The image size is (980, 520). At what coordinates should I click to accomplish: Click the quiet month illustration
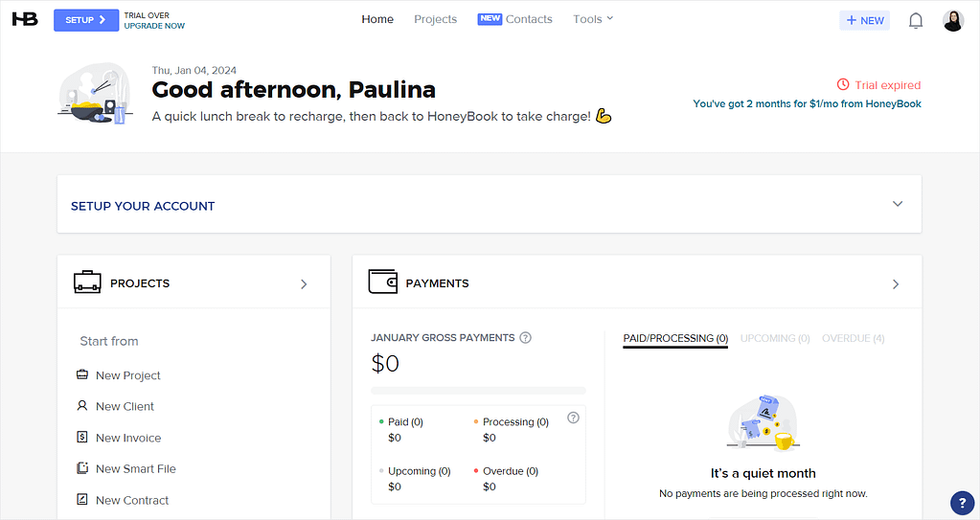[763, 422]
